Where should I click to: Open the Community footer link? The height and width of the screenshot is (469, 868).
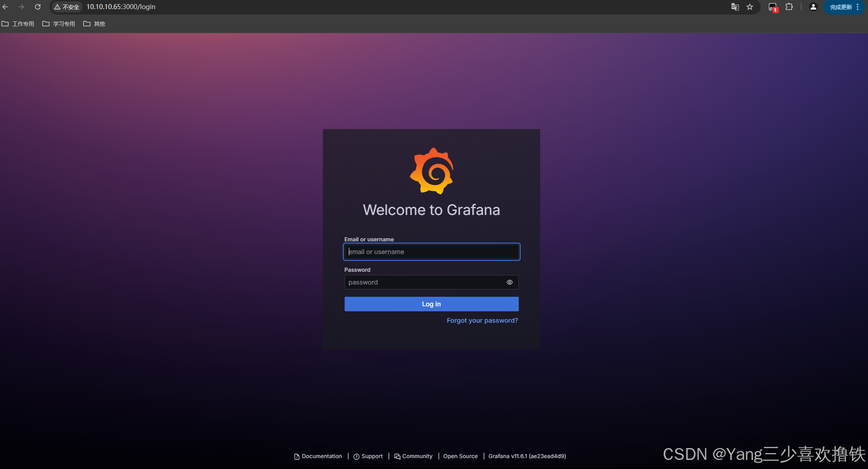tap(413, 456)
